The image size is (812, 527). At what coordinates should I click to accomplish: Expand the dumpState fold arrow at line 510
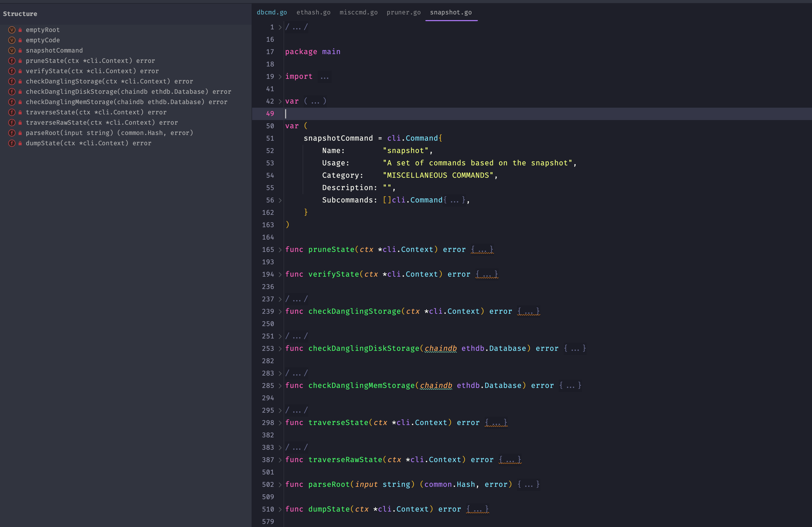[280, 509]
